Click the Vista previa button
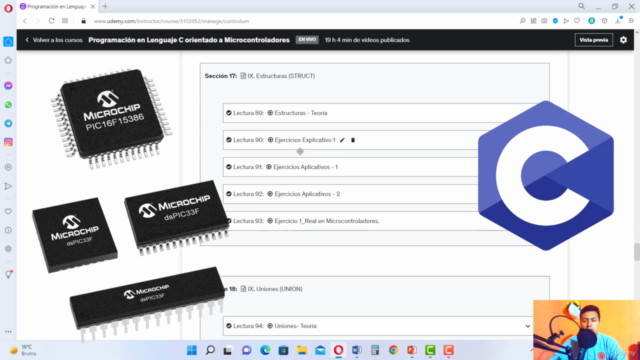The width and height of the screenshot is (640, 360). coord(593,40)
